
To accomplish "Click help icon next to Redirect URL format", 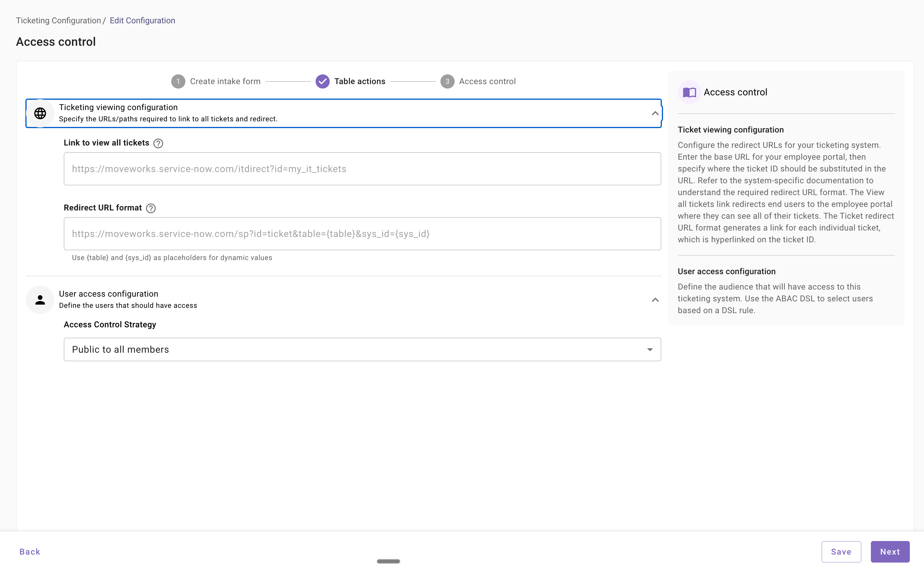I will 151,208.
